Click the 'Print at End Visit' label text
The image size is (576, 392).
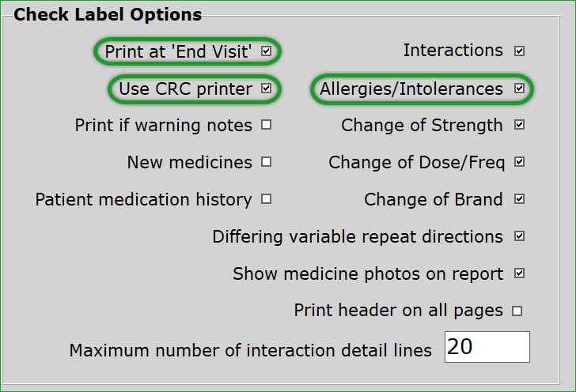pyautogui.click(x=178, y=51)
